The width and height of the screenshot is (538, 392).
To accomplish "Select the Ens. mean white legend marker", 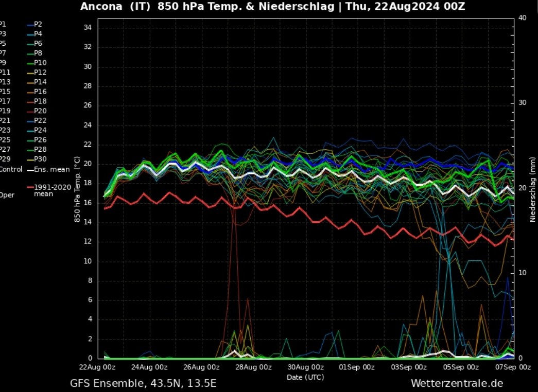I will (x=30, y=169).
